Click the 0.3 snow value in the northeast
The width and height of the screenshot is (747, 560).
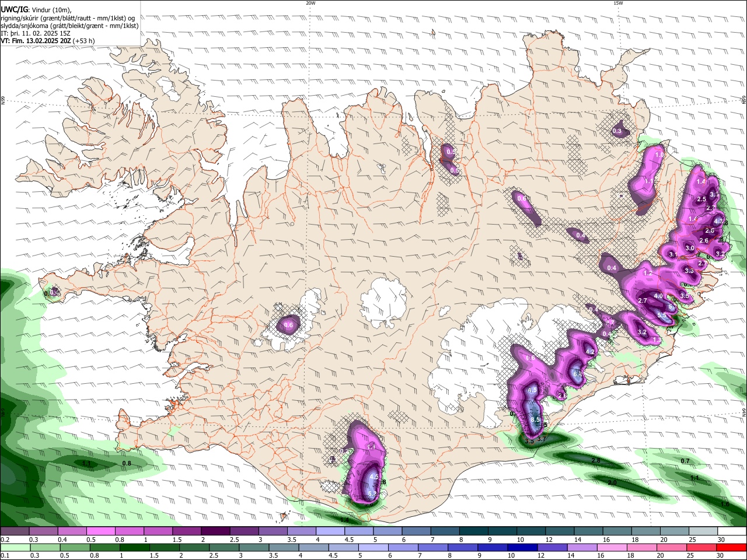(x=617, y=131)
